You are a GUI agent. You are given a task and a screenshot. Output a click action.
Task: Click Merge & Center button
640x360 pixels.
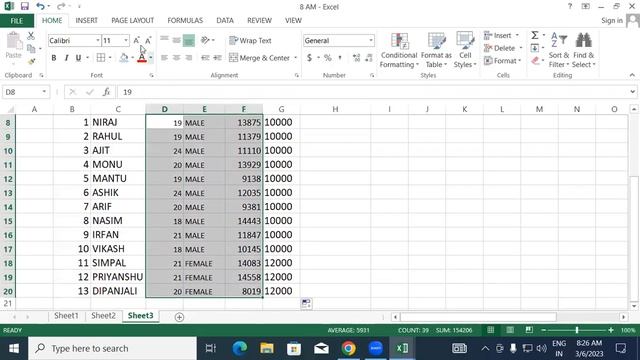coord(260,58)
